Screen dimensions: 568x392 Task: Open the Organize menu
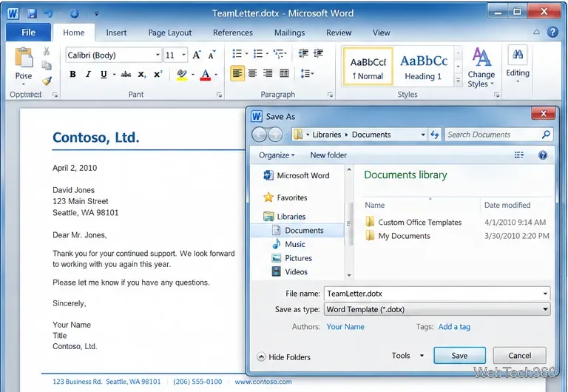pyautogui.click(x=277, y=155)
